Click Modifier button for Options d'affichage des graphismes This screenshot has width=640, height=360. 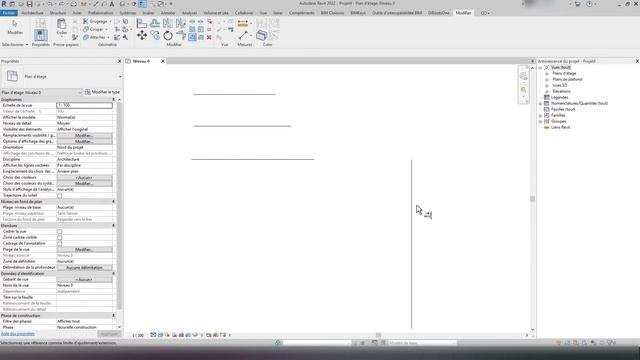(x=84, y=142)
